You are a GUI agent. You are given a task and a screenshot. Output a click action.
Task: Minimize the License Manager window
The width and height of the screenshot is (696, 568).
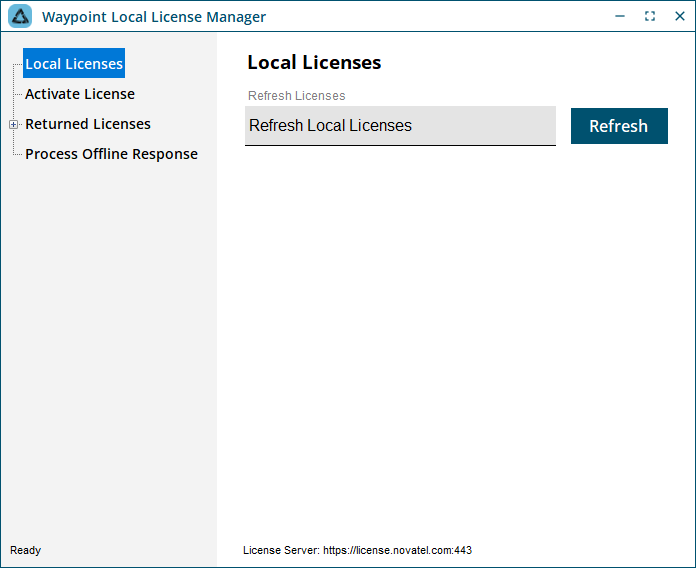pyautogui.click(x=620, y=16)
